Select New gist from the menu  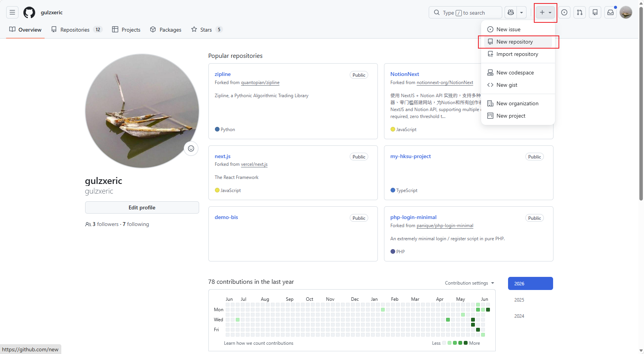click(x=518, y=85)
